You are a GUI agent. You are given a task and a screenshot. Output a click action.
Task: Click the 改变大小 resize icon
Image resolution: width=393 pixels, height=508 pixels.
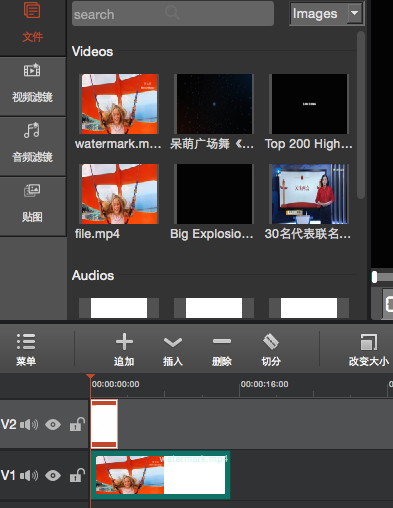(369, 342)
